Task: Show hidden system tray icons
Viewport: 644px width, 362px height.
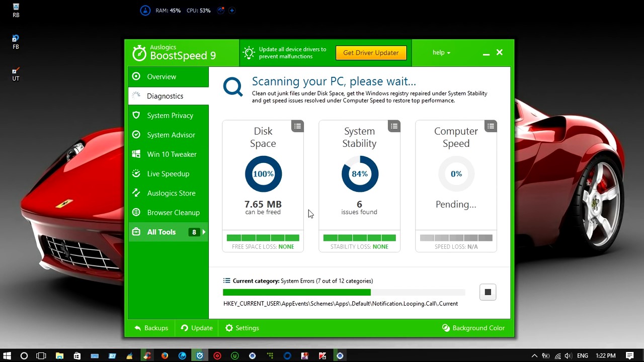Action: pos(534,355)
